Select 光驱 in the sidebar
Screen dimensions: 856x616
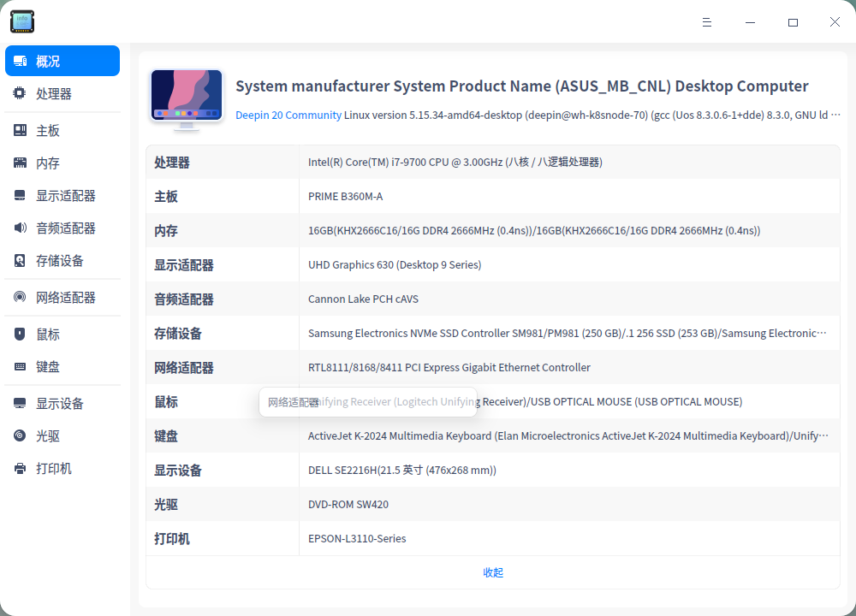tap(62, 436)
